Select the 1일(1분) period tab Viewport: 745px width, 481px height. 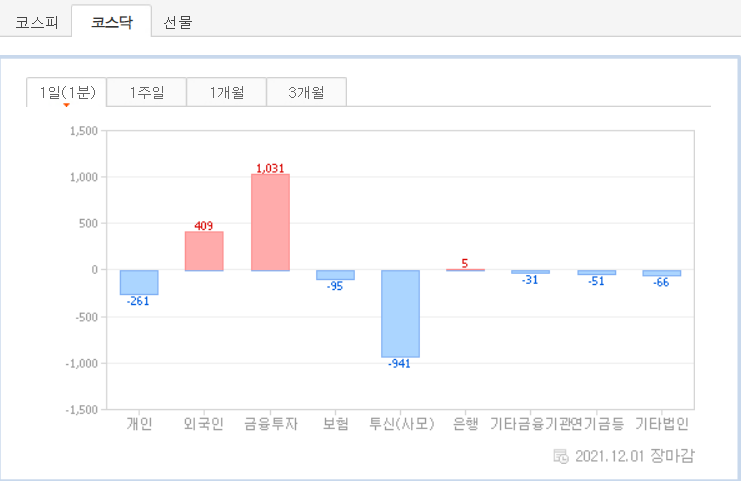tap(67, 92)
